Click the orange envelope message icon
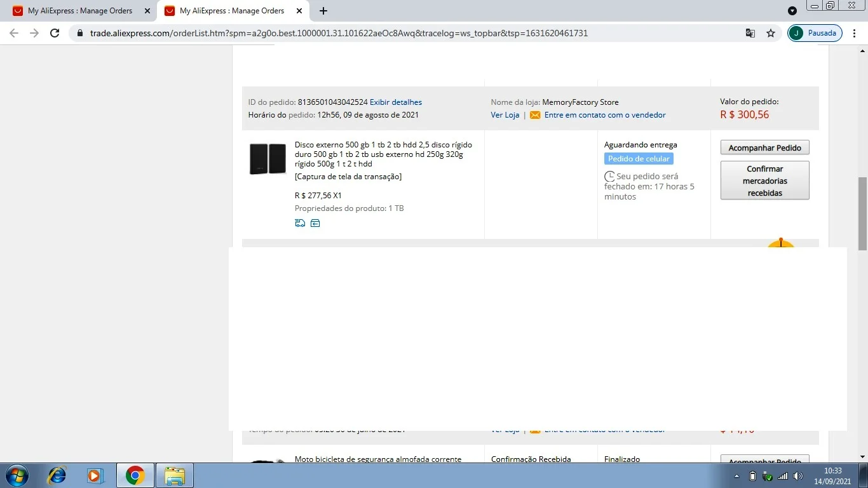 (535, 115)
